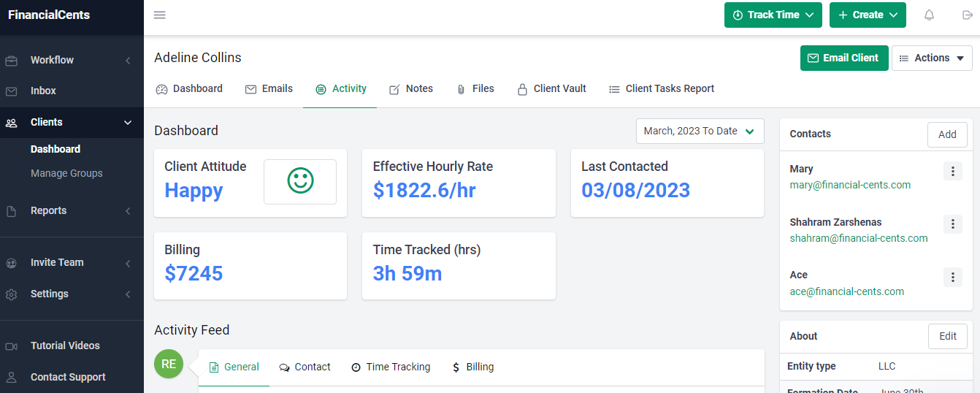Image resolution: width=980 pixels, height=393 pixels.
Task: Open options menu for contact Mary
Action: coord(952,172)
